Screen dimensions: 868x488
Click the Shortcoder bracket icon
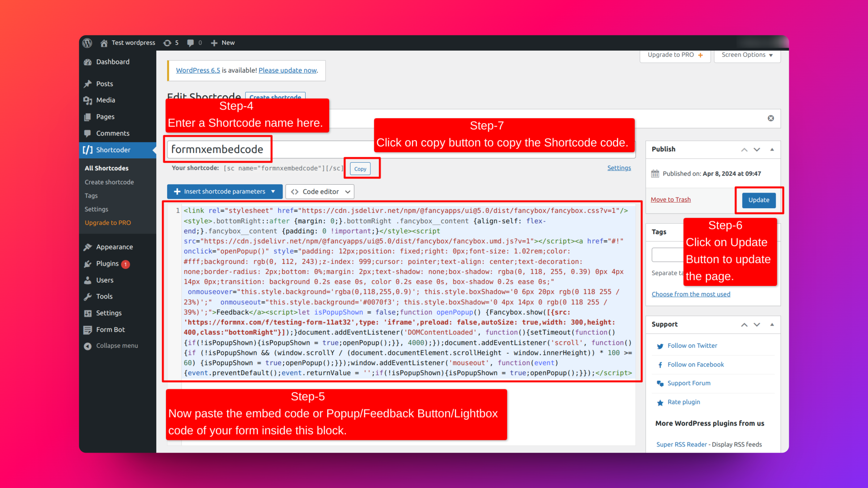pyautogui.click(x=88, y=150)
